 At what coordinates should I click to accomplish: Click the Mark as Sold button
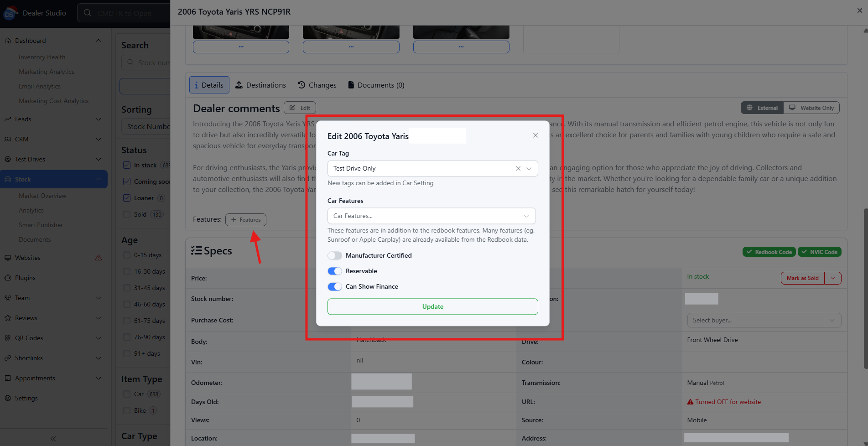pos(803,278)
